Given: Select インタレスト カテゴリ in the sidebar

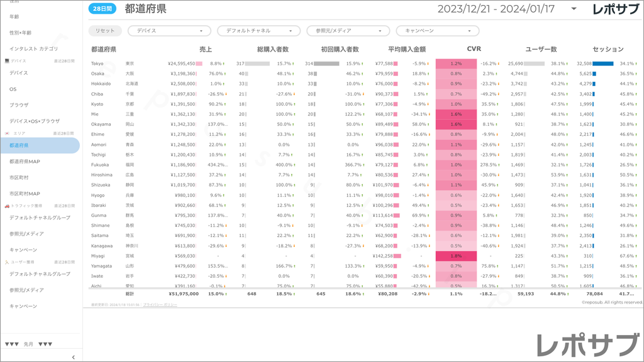Looking at the screenshot, I should click(33, 48).
